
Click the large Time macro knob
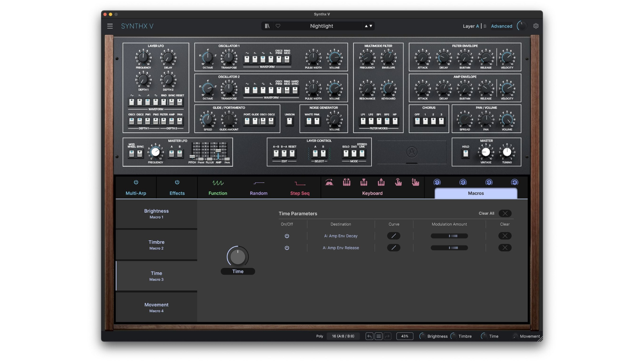coord(238,257)
